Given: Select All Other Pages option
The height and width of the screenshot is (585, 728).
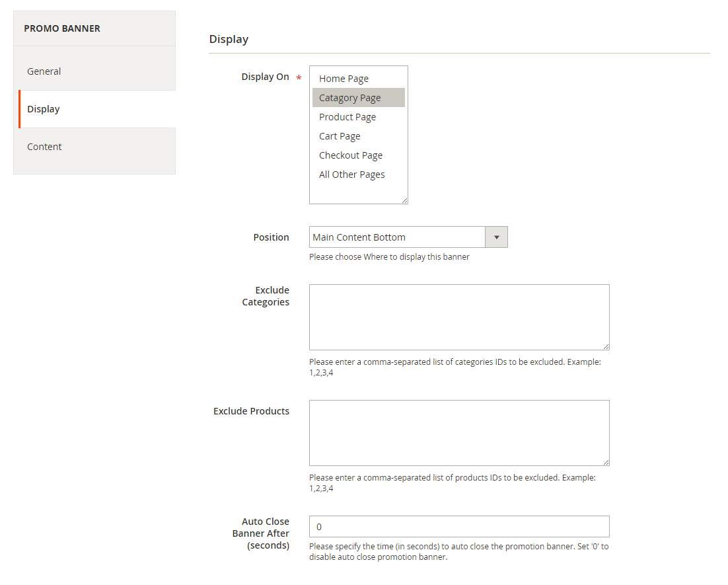Looking at the screenshot, I should coord(351,175).
